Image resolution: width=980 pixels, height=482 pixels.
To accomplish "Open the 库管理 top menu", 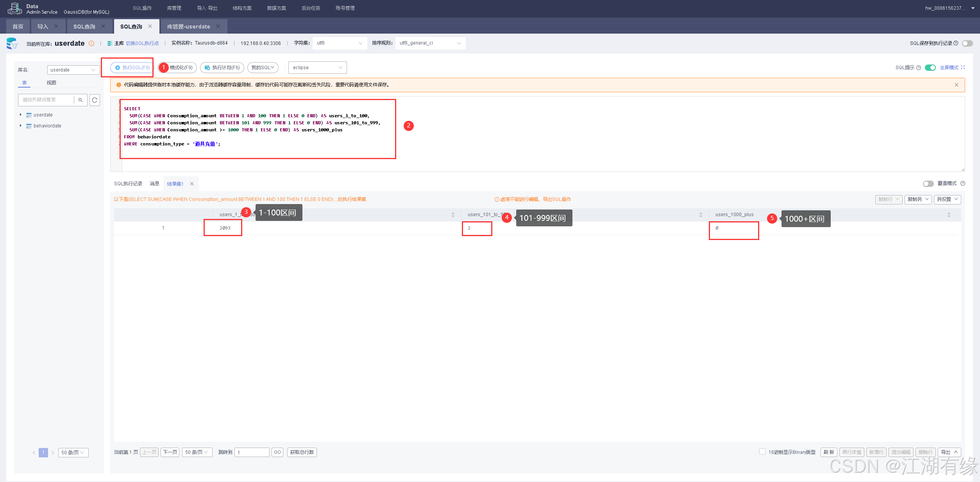I will (174, 8).
